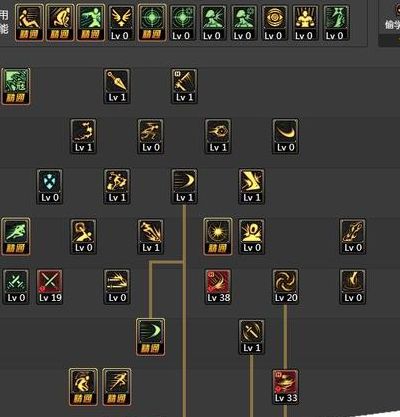Click the mastered green crescent slash skill
Image resolution: width=400 pixels, height=417 pixels.
click(x=150, y=337)
